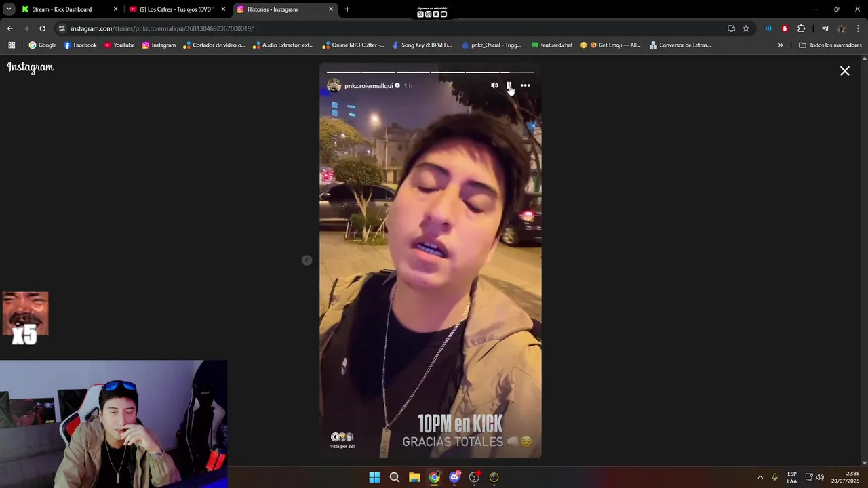
Task: Switch the ESP LAA keyboard language
Action: click(x=792, y=477)
